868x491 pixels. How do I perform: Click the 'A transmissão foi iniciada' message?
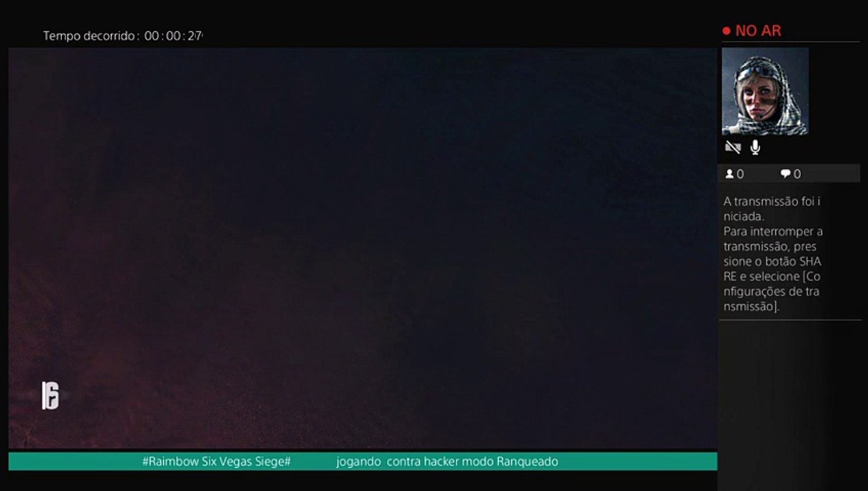point(772,209)
